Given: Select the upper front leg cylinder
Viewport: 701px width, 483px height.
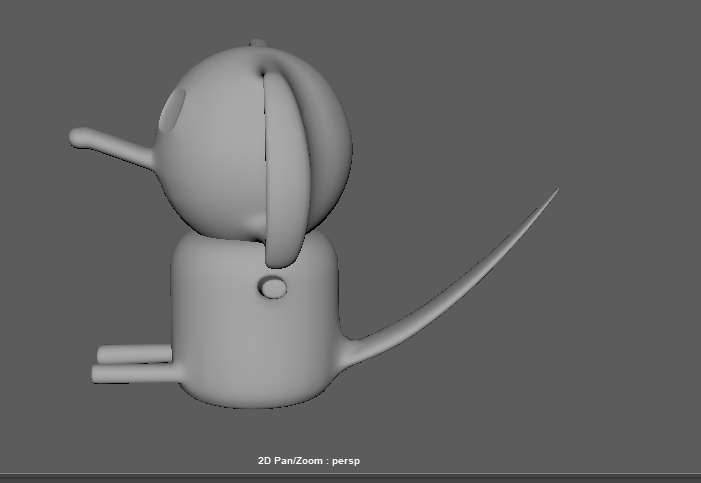Looking at the screenshot, I should click(134, 354).
